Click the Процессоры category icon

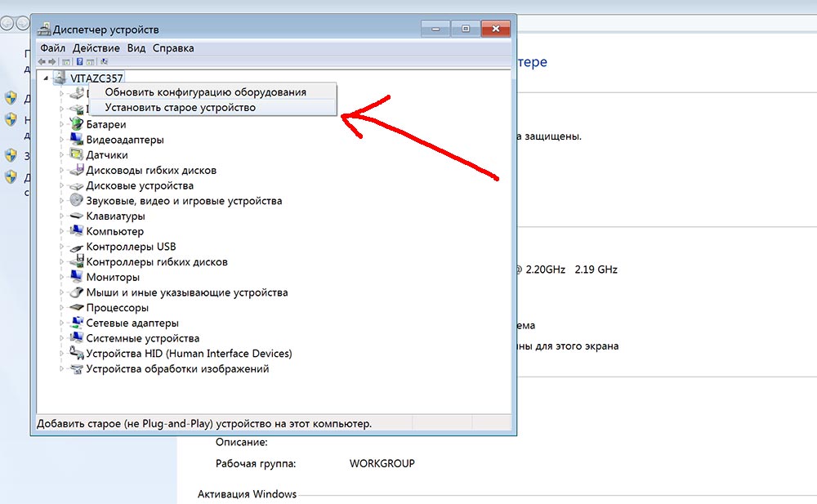77,308
